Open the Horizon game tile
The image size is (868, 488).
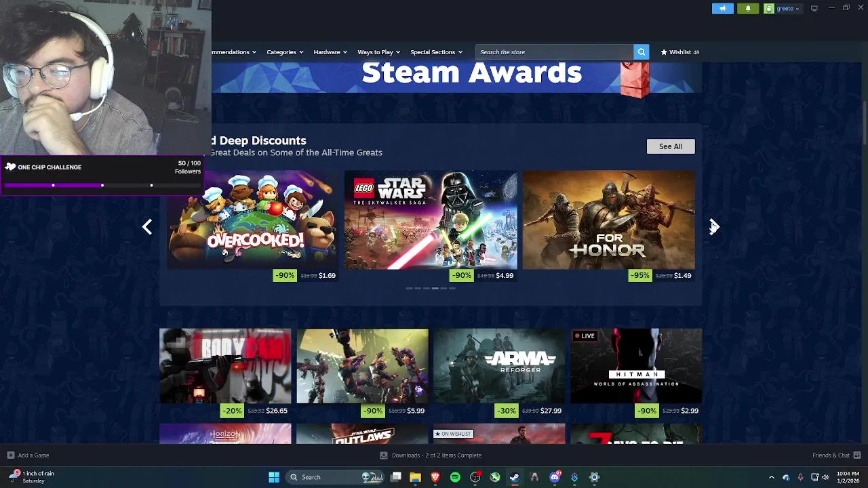point(225,434)
